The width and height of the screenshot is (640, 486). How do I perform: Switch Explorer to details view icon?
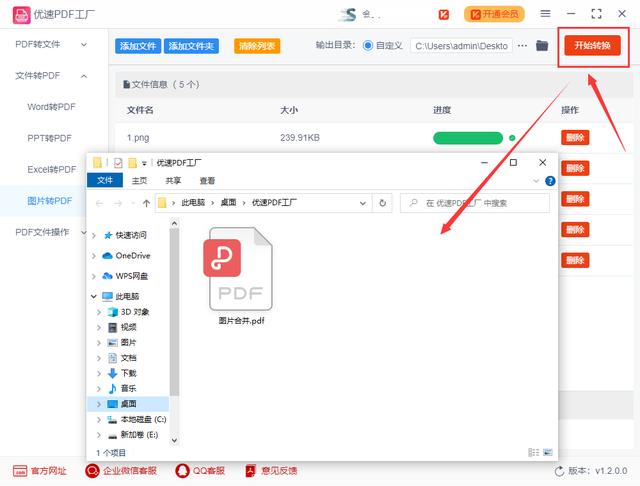[x=533, y=452]
